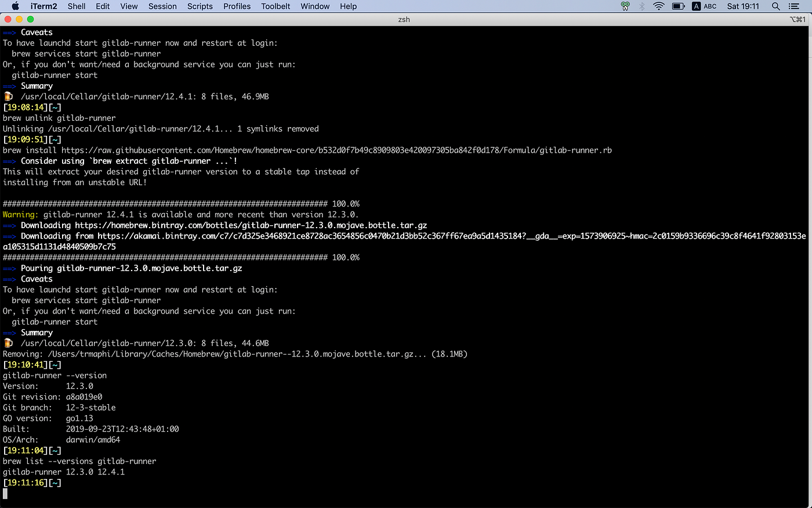Click the yellow 'Warning:' text
The width and height of the screenshot is (812, 508).
pyautogui.click(x=20, y=214)
